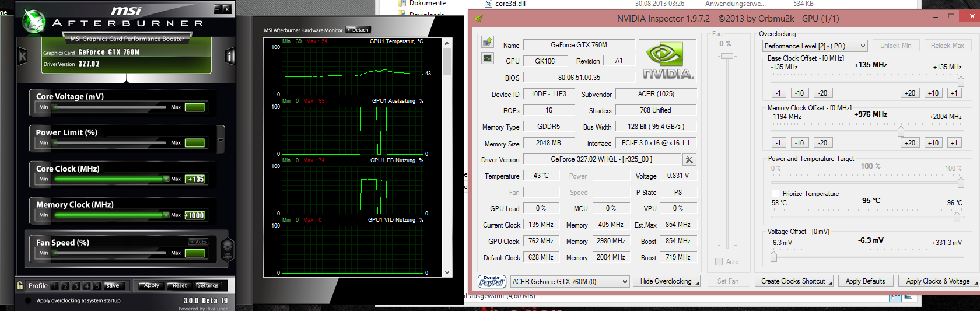Open sensor monitoring icon beside the GPU field
980x311 pixels.
point(487,58)
